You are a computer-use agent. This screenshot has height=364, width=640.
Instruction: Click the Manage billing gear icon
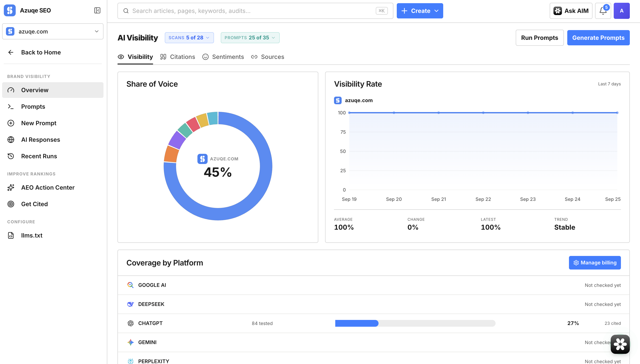click(x=576, y=263)
